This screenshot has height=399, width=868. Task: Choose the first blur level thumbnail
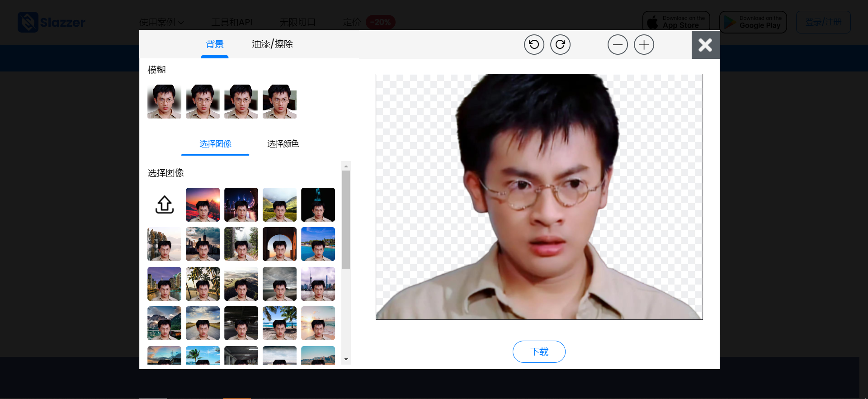click(x=164, y=101)
